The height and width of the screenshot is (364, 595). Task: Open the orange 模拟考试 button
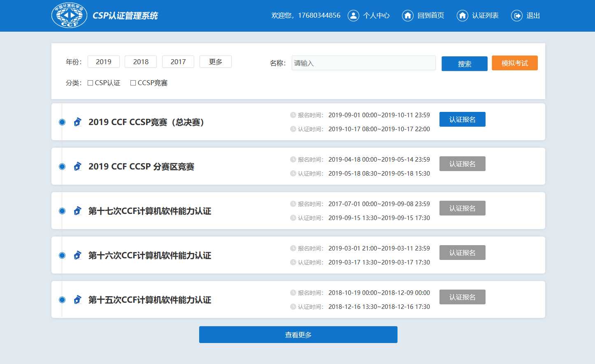(x=515, y=63)
